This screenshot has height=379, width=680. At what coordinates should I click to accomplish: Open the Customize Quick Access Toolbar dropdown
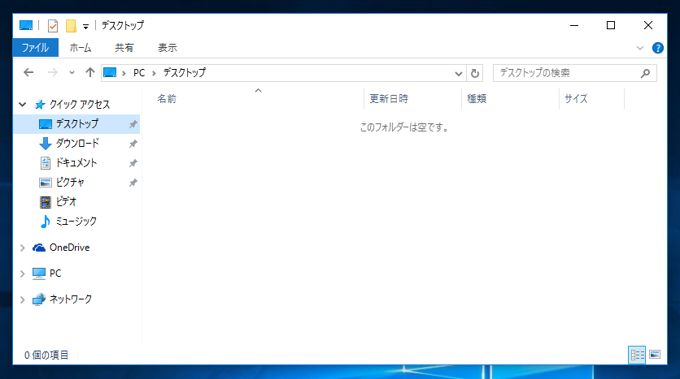(86, 26)
